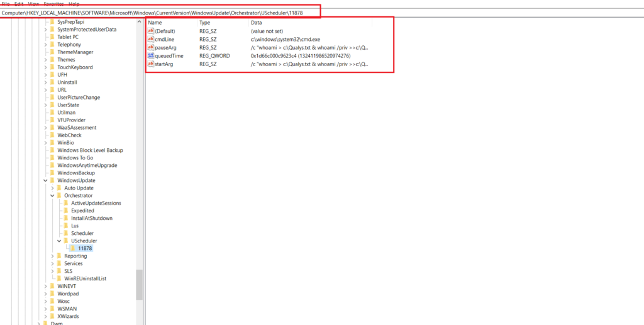Viewport: 644px width, 325px height.
Task: Open the Help menu
Action: (74, 3)
